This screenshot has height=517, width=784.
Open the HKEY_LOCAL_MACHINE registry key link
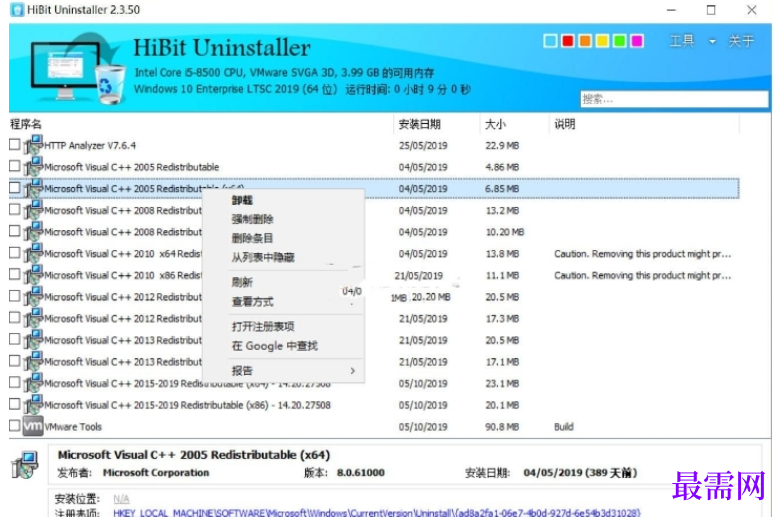pos(376,513)
